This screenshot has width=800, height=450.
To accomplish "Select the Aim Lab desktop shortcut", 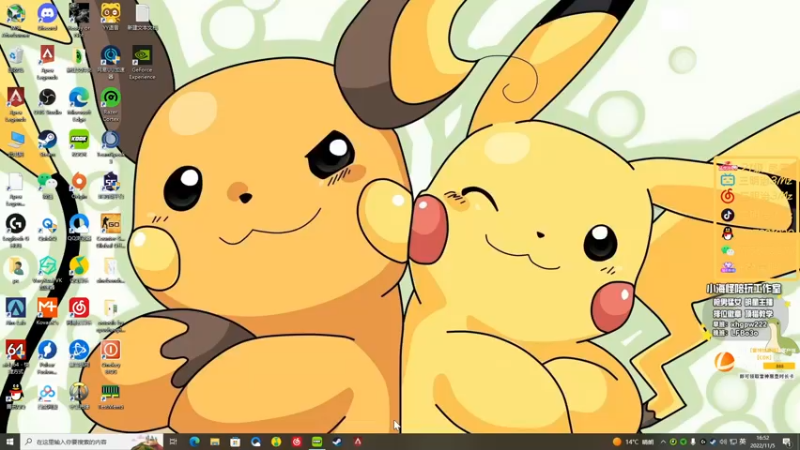I will point(16,312).
